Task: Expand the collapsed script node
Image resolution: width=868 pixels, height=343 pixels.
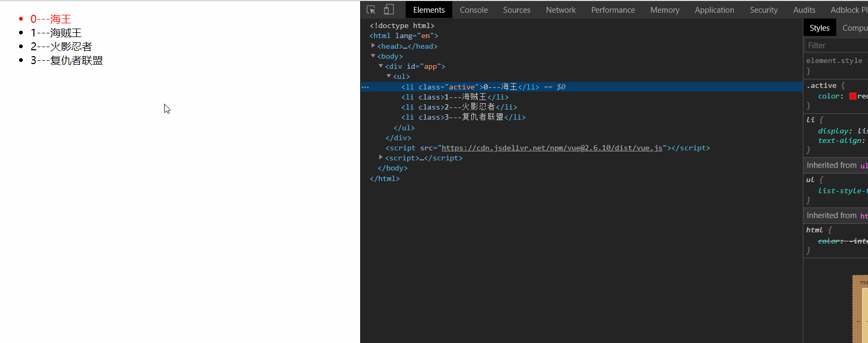Action: pyautogui.click(x=381, y=157)
